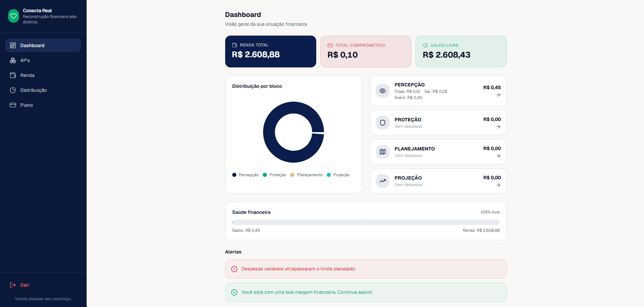Open the 4P's menu item
This screenshot has height=307, width=644.
(x=43, y=60)
